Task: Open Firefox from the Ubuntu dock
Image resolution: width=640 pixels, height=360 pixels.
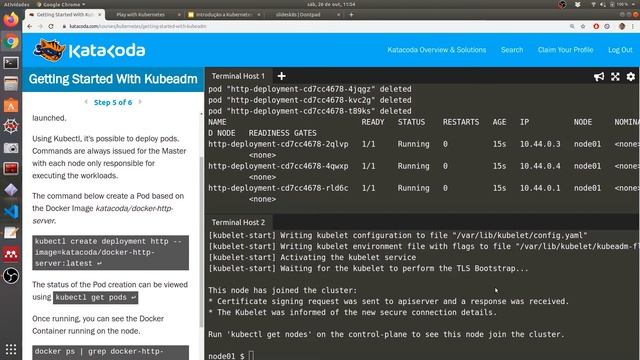Action: point(11,20)
